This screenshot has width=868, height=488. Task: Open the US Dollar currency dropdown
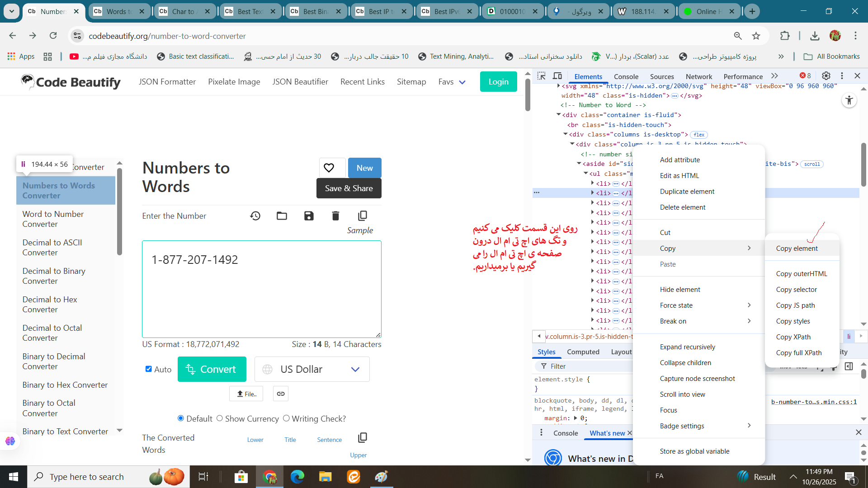[x=312, y=369]
